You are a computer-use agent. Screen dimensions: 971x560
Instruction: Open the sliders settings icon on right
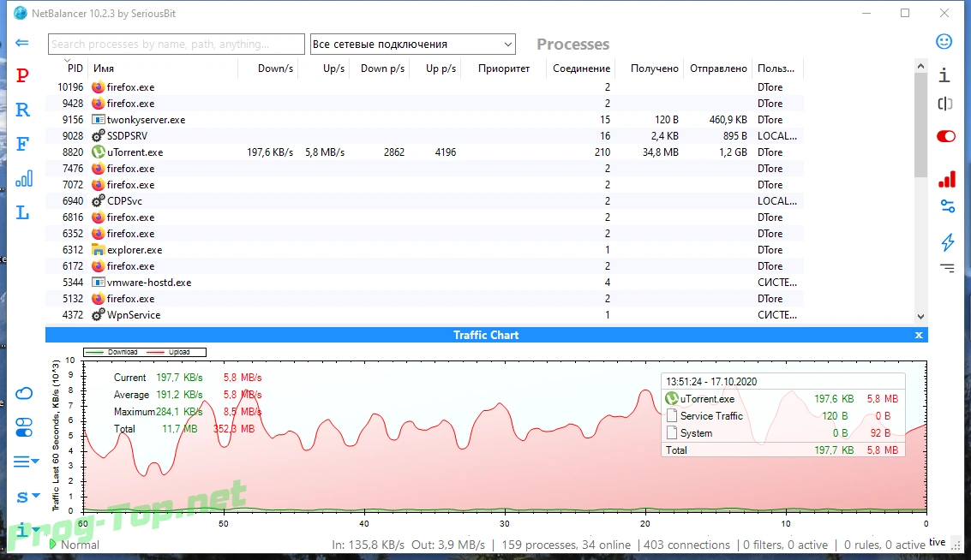coord(948,206)
